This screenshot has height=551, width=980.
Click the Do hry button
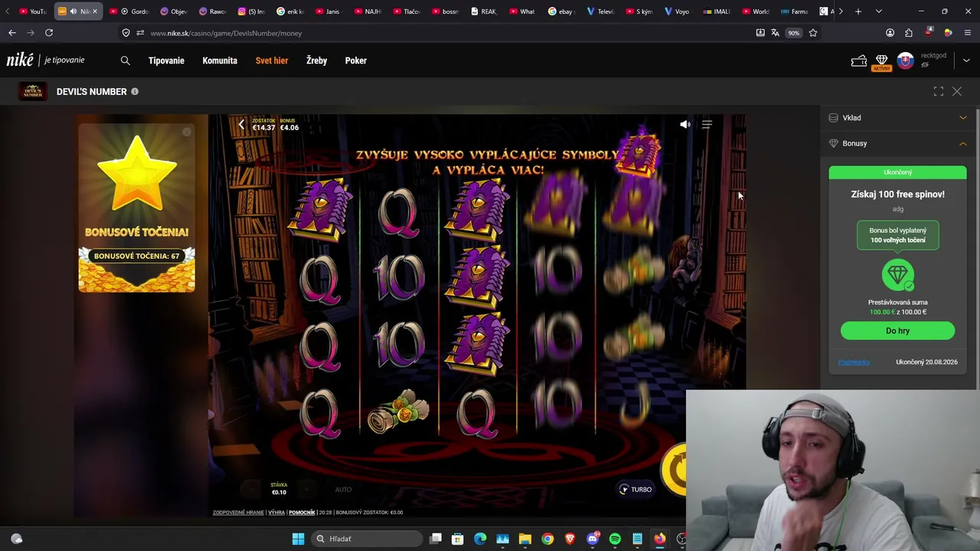[897, 331]
